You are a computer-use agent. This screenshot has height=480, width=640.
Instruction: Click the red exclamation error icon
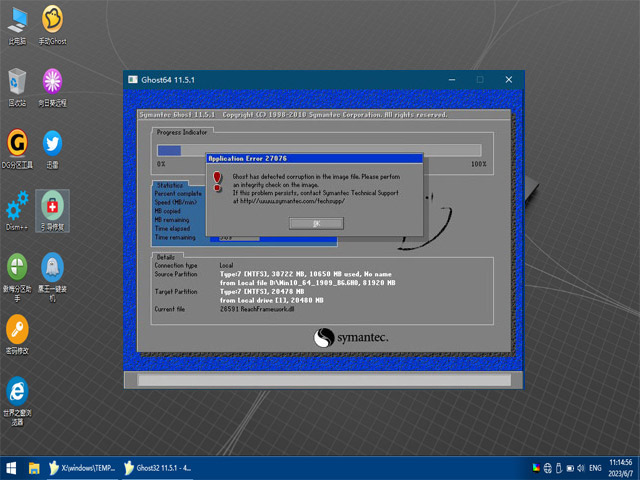[217, 181]
